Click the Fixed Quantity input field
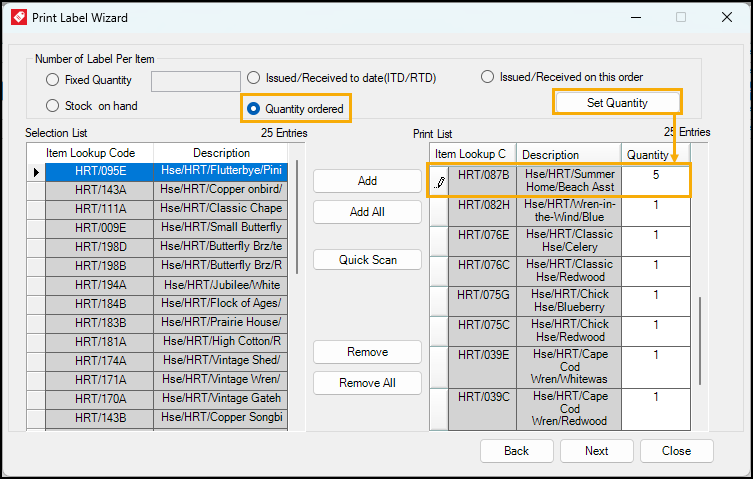 196,81
